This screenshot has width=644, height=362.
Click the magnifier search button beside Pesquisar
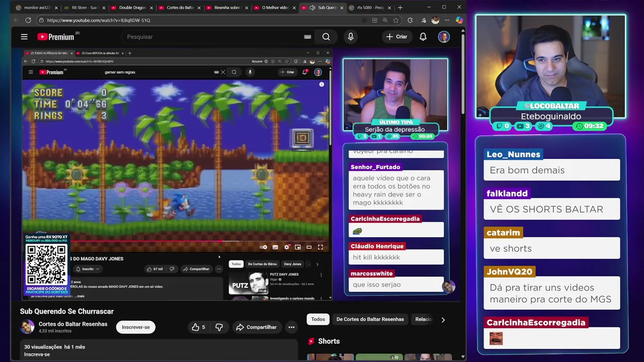click(326, 37)
